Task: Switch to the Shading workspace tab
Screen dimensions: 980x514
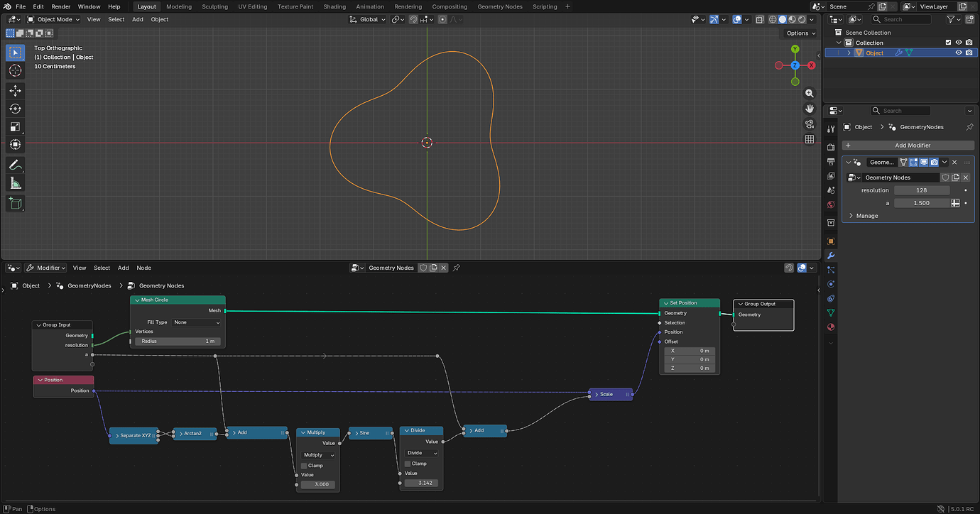Action: click(x=334, y=6)
